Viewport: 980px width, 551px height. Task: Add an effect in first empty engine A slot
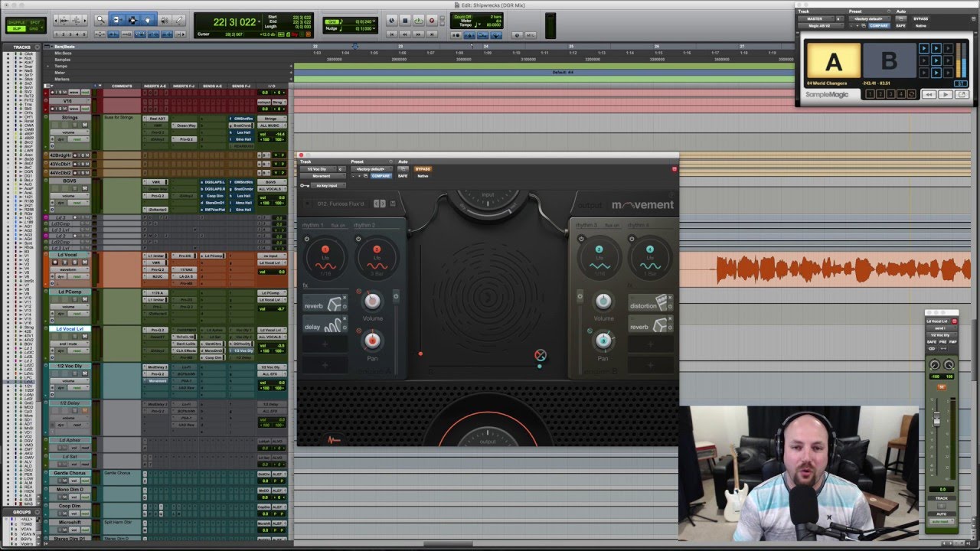pyautogui.click(x=325, y=346)
